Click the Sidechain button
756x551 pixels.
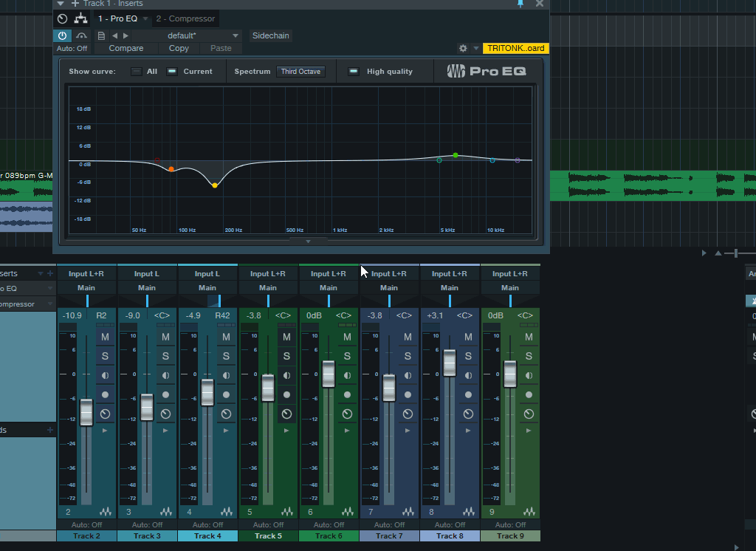click(270, 35)
